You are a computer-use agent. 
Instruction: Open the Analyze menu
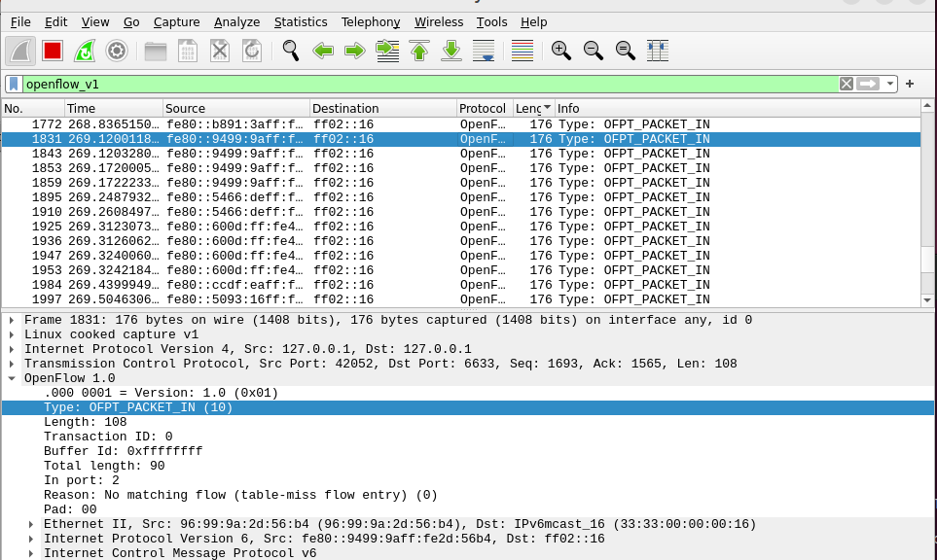coord(236,22)
